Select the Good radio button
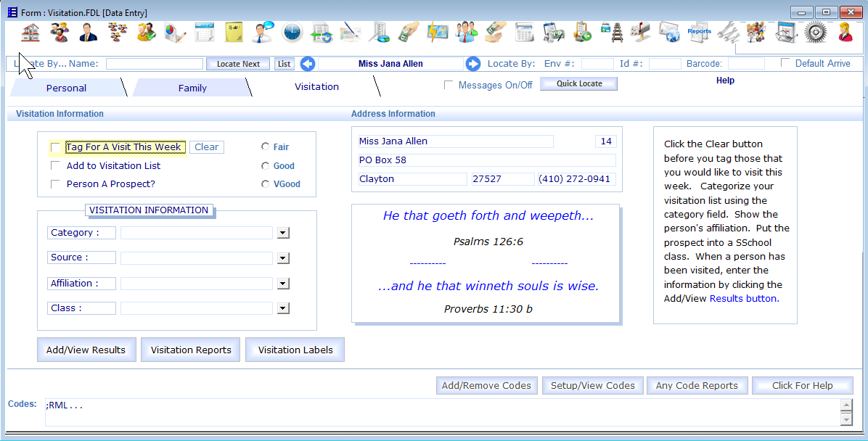Image resolution: width=868 pixels, height=441 pixels. coord(265,165)
